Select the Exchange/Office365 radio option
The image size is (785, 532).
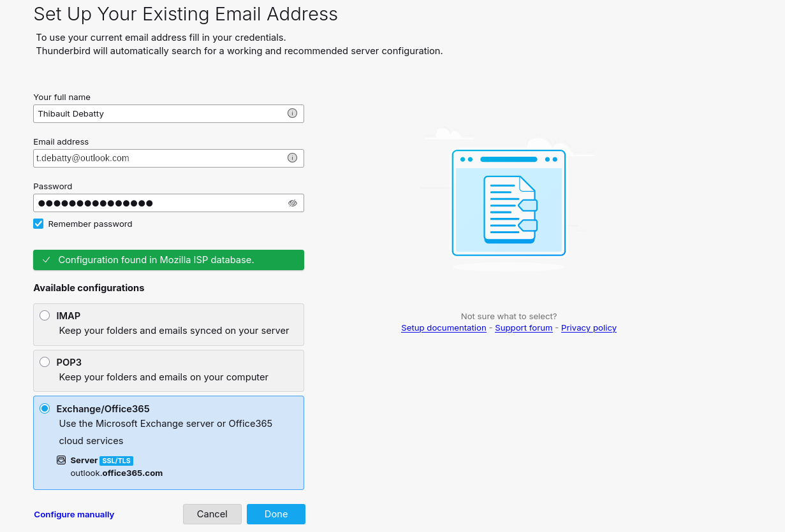pyautogui.click(x=45, y=408)
